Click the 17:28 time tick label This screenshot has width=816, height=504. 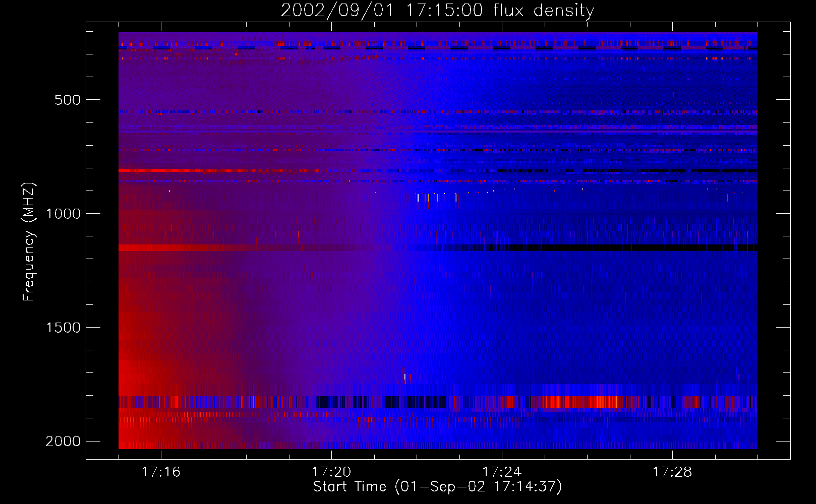point(672,472)
